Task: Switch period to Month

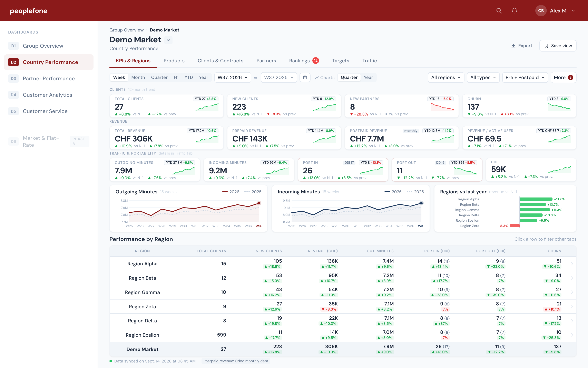Action: [138, 77]
